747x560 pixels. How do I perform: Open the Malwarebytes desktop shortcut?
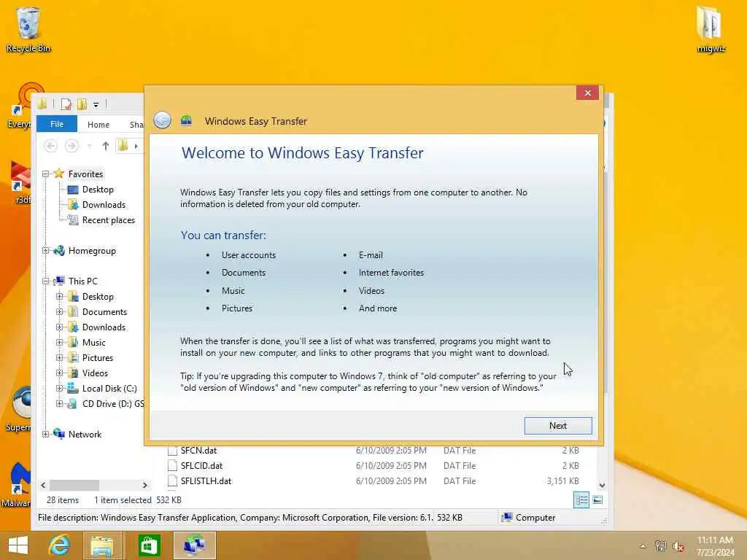16,485
